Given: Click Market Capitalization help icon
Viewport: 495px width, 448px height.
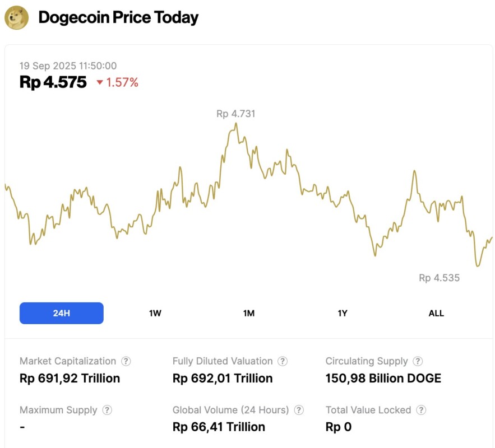Looking at the screenshot, I should (x=126, y=361).
